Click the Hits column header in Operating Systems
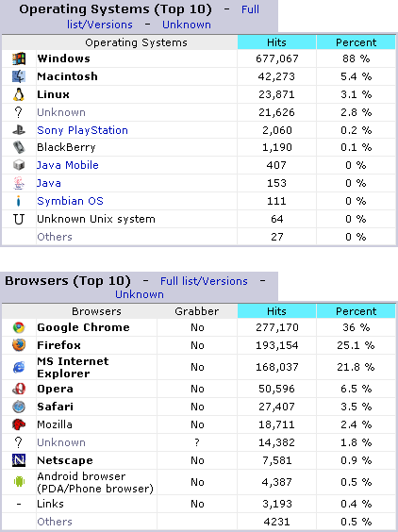The image size is (398, 532). click(x=276, y=42)
